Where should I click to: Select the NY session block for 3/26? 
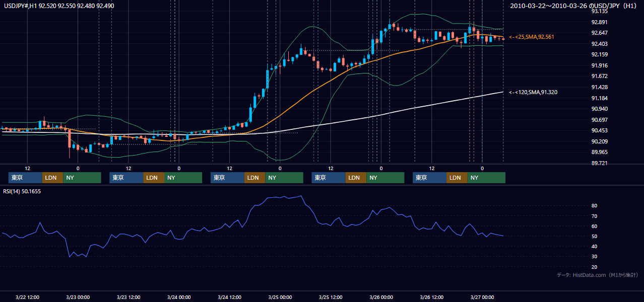[x=486, y=178]
